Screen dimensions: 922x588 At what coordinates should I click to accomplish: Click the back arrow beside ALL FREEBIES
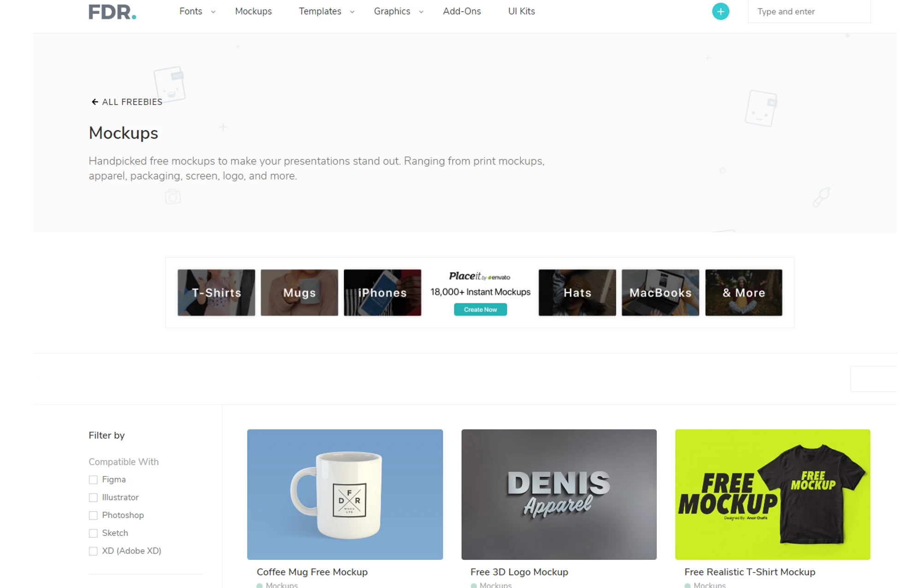click(95, 102)
